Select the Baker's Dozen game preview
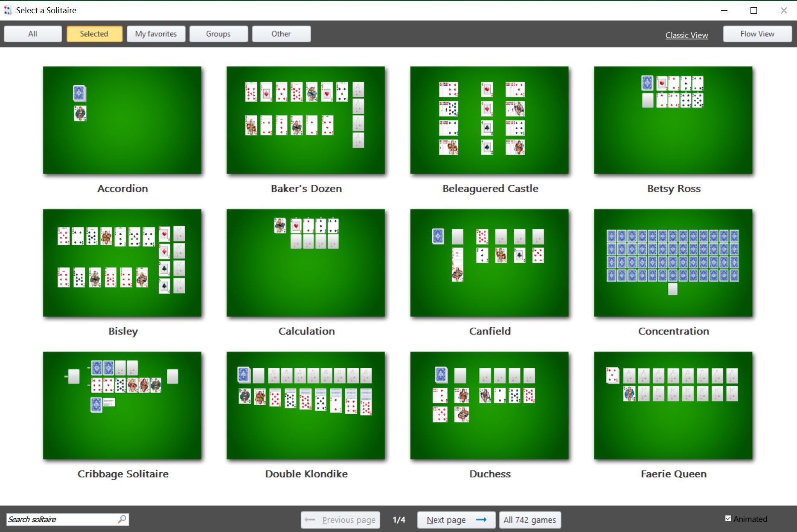Image resolution: width=797 pixels, height=532 pixels. pos(305,120)
